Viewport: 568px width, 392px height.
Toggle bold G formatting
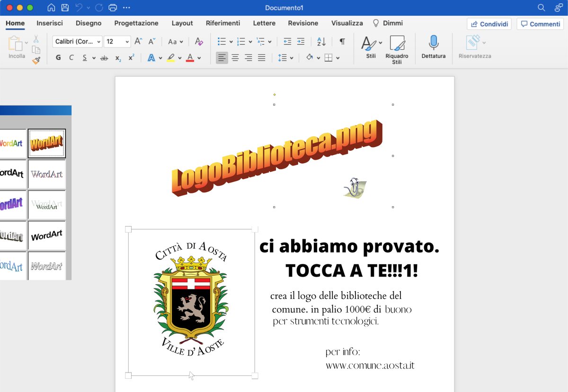tap(58, 58)
